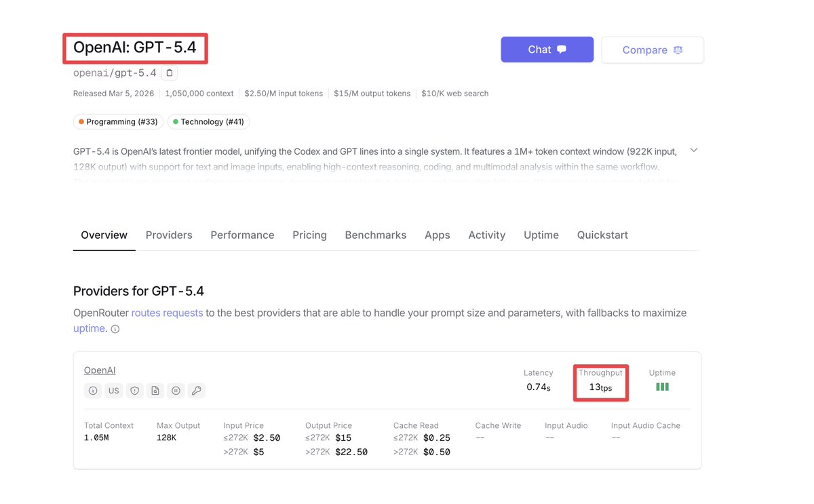814x504 pixels.
Task: Switch to the Uptime tab
Action: [x=541, y=235]
